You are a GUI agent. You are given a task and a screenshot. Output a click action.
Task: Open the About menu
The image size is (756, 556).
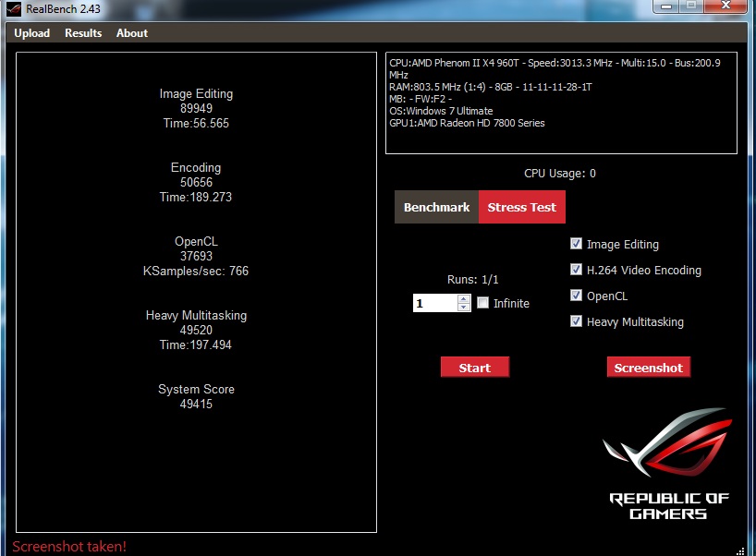pyautogui.click(x=131, y=33)
